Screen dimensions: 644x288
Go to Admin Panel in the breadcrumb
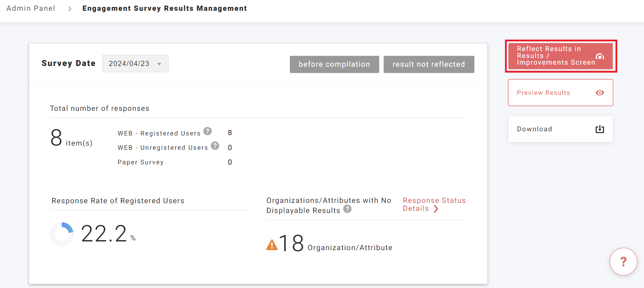[31, 8]
